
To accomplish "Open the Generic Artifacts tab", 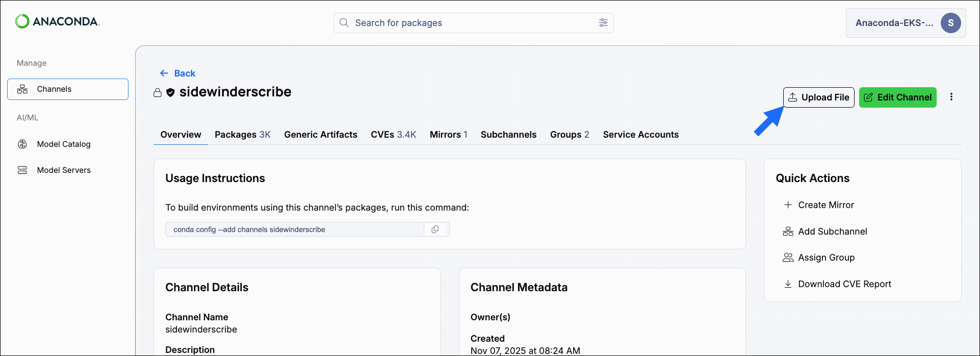I will [x=321, y=135].
